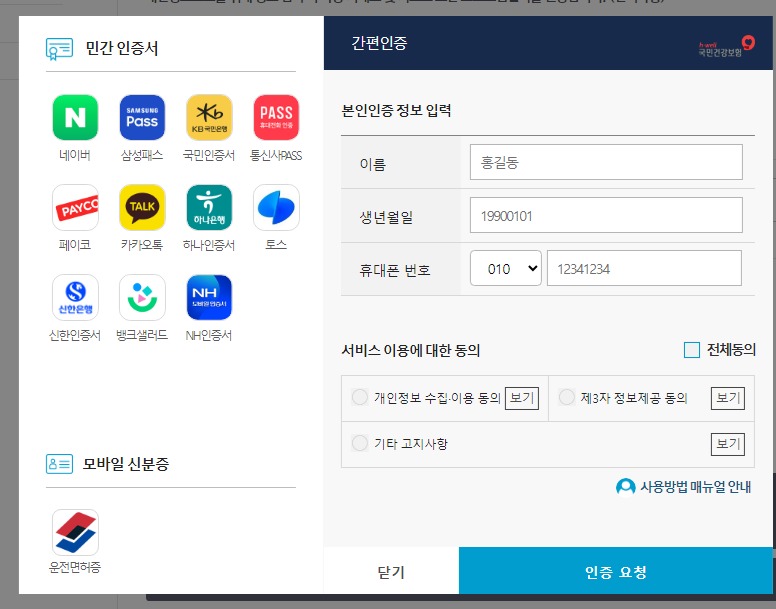Click the 간편인증 header title
The width and height of the screenshot is (776, 609).
point(379,43)
